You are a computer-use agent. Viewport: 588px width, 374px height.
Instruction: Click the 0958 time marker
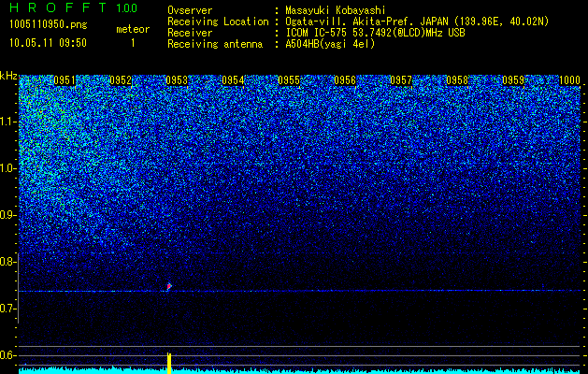(457, 80)
